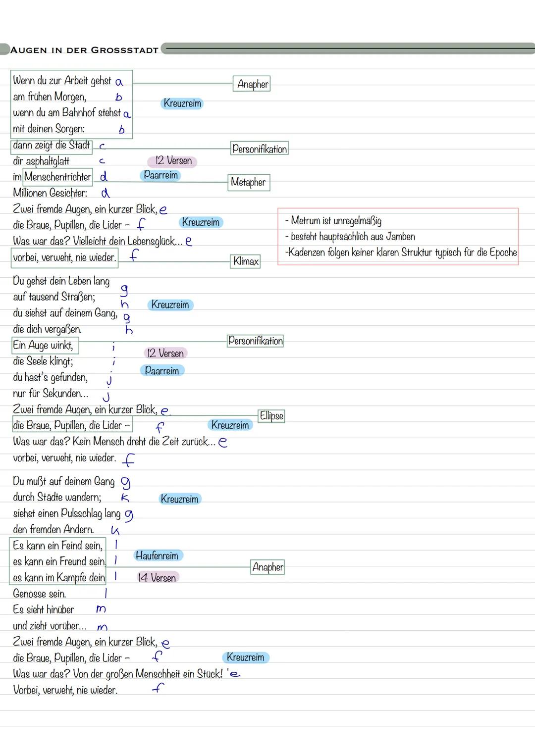Click the "Augen in der Grossstadt" title
Screen dimensions: 535x756
click(84, 50)
